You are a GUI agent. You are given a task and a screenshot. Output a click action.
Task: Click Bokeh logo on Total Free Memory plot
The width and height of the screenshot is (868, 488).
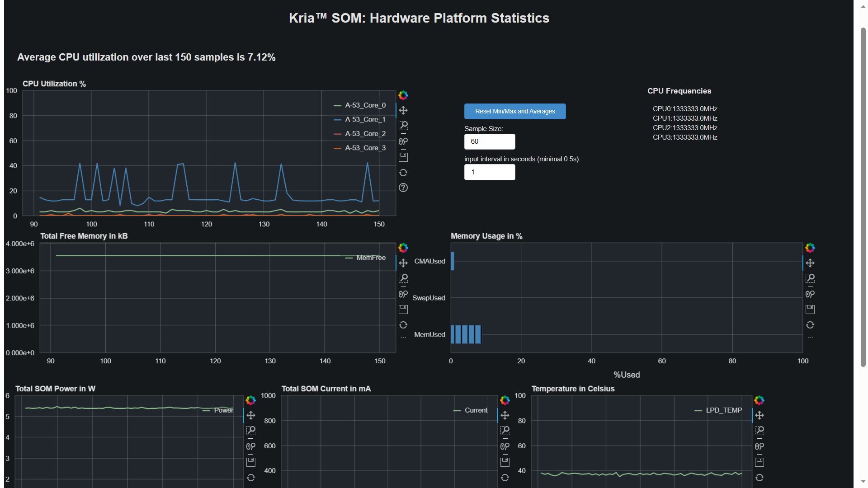(403, 248)
